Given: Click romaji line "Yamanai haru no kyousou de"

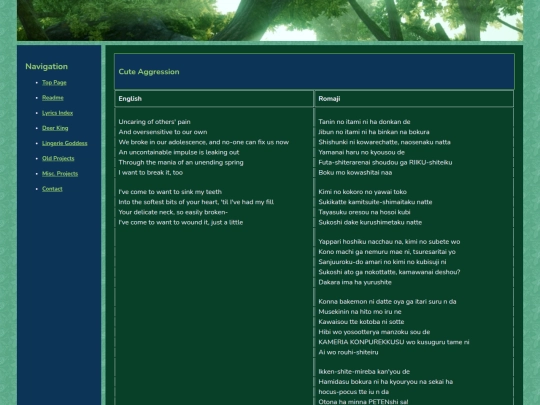Looking at the screenshot, I should tap(362, 152).
